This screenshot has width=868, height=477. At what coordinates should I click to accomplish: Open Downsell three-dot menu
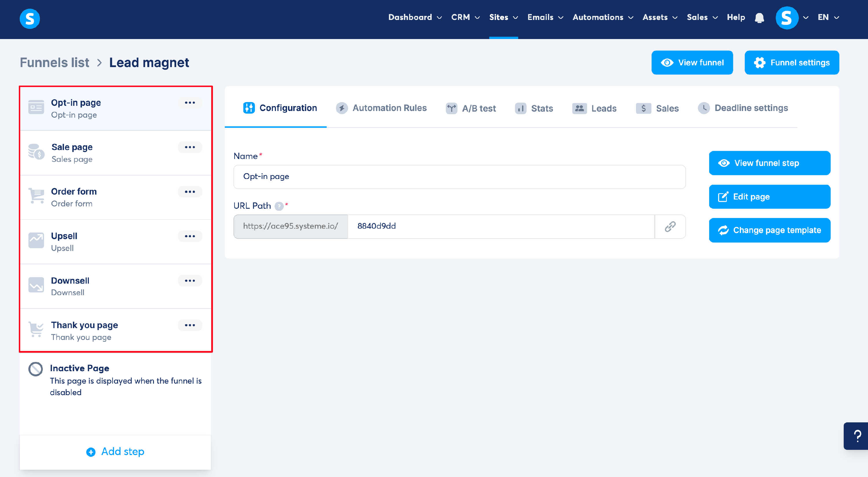coord(190,280)
